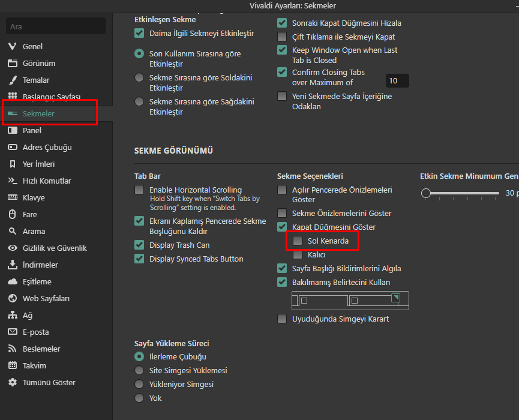Click the Sekmeler tab icon

click(x=13, y=113)
